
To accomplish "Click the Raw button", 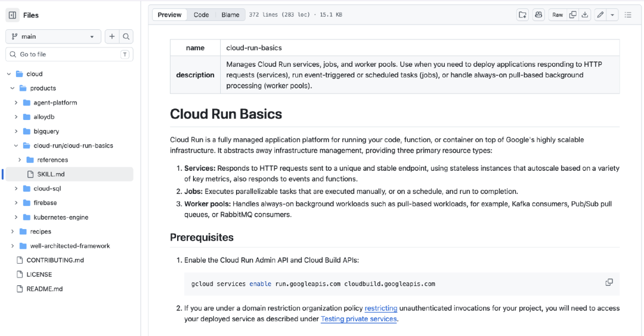I will point(557,15).
